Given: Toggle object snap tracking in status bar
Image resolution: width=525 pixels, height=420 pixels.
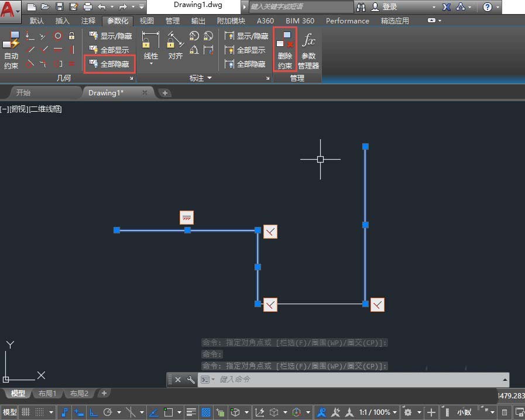Looking at the screenshot, I should pos(153,412).
